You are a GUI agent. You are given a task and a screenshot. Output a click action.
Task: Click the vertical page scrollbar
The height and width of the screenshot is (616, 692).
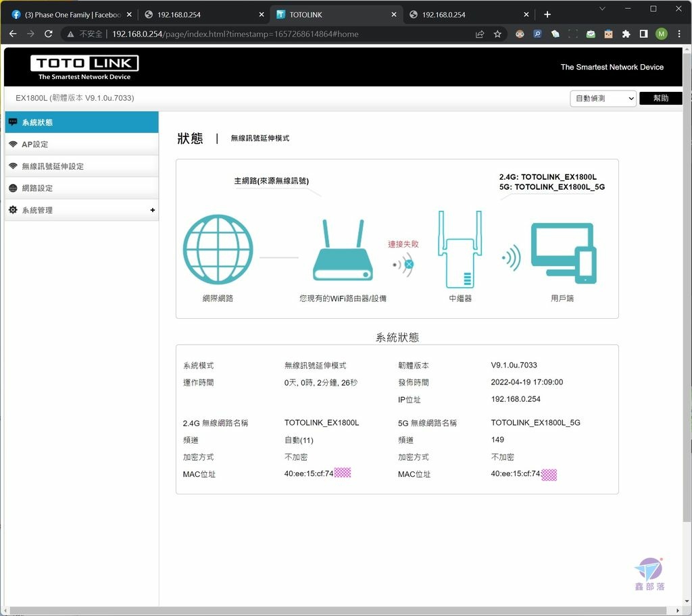(687, 288)
